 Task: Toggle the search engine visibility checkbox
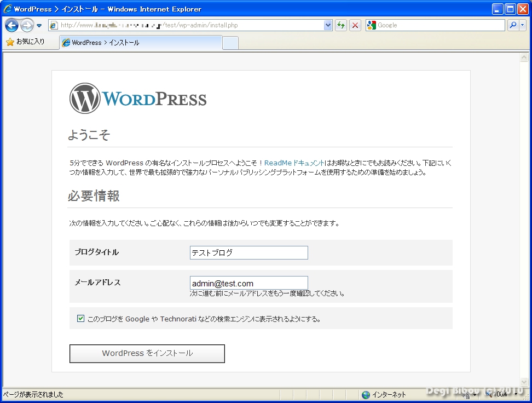point(81,318)
